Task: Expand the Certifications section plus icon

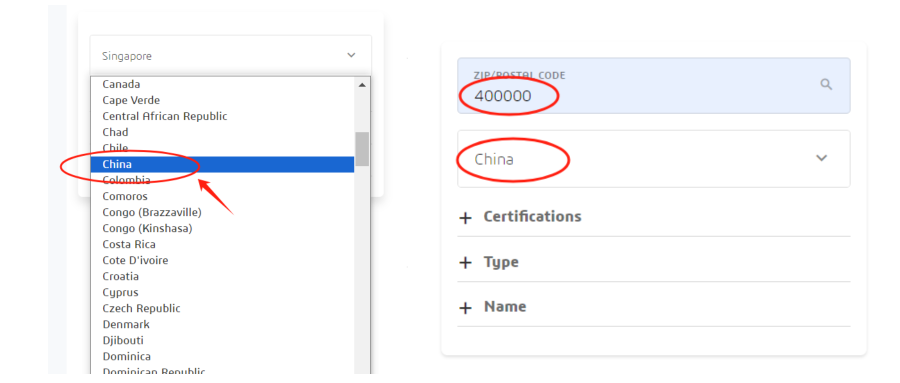Action: 465,218
